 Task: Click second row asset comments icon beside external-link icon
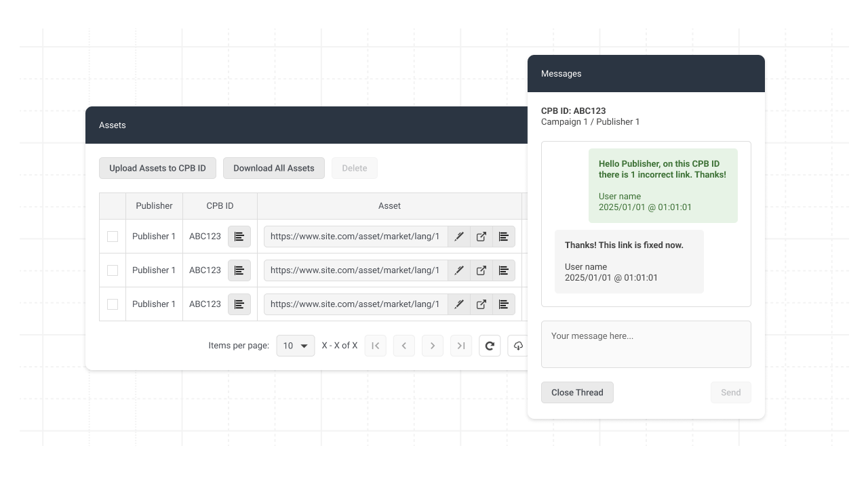click(504, 270)
